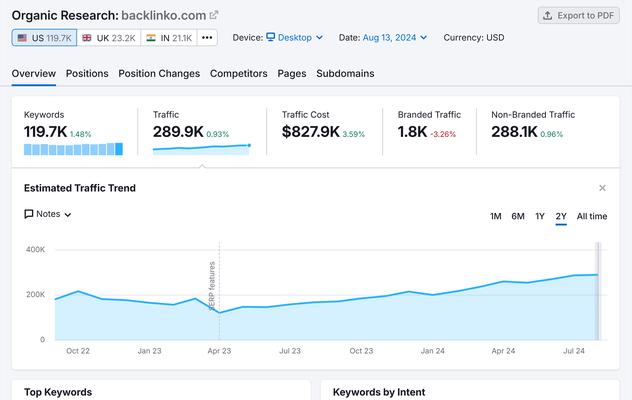
Task: Open backlinko.com external link icon
Action: pyautogui.click(x=214, y=15)
